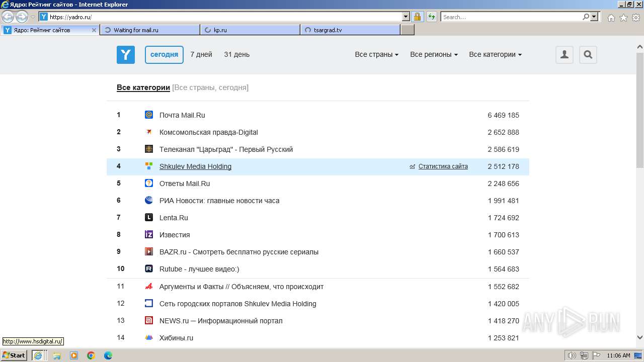Expand the Все страны dropdown
This screenshot has height=362, width=644.
377,54
